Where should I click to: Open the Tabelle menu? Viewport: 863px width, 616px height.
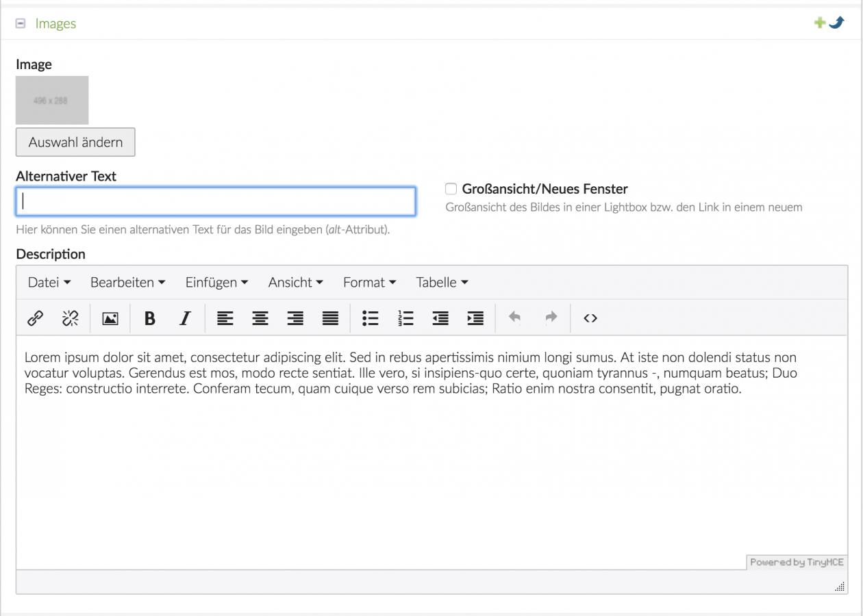pos(442,282)
